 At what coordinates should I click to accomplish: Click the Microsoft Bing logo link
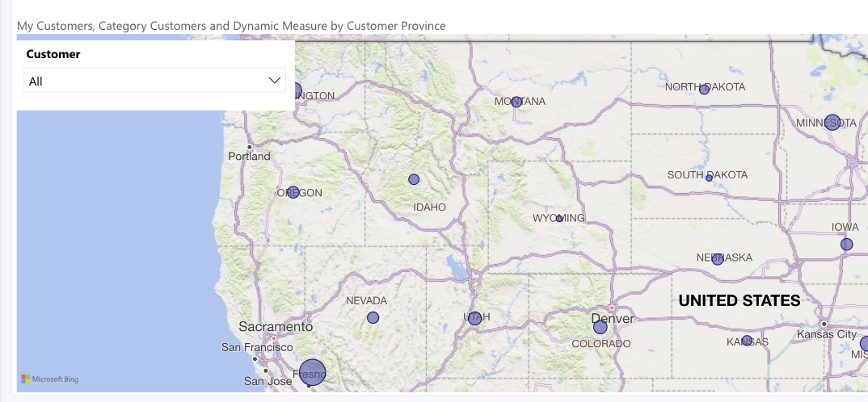(x=50, y=379)
